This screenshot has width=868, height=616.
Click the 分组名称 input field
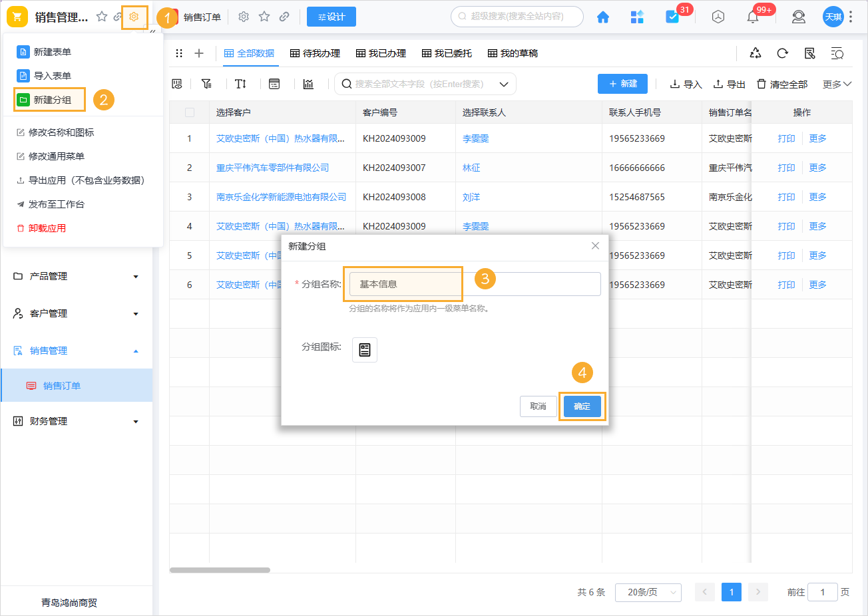click(x=475, y=284)
